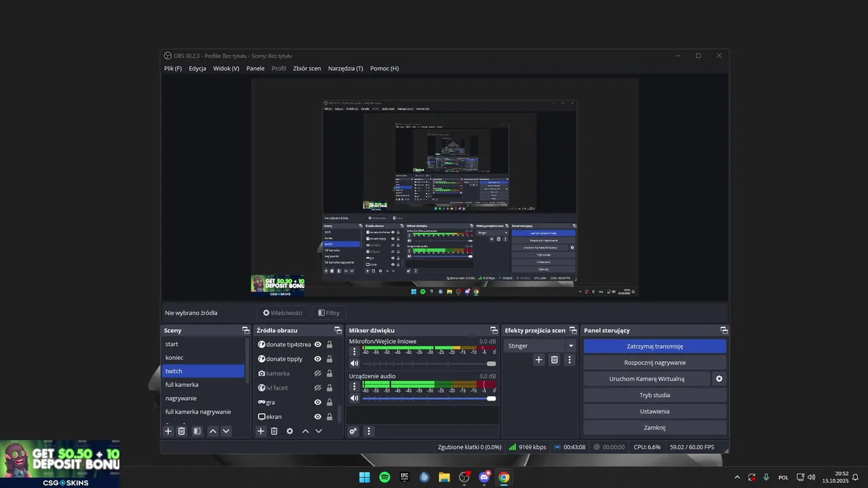This screenshot has width=868, height=488.
Task: Undock the Źródła obrazu panel
Action: (x=338, y=330)
